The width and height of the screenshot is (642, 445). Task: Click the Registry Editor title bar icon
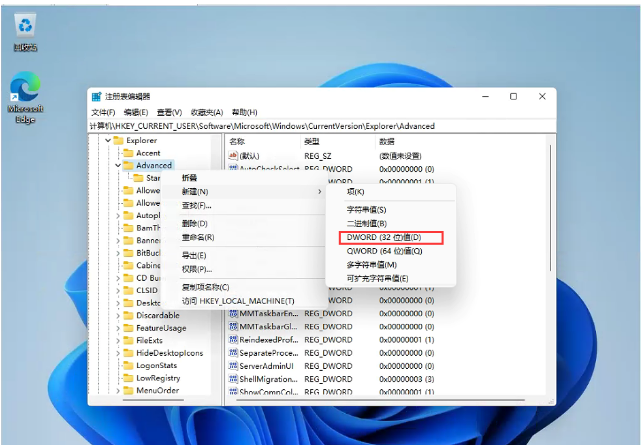pyautogui.click(x=97, y=97)
